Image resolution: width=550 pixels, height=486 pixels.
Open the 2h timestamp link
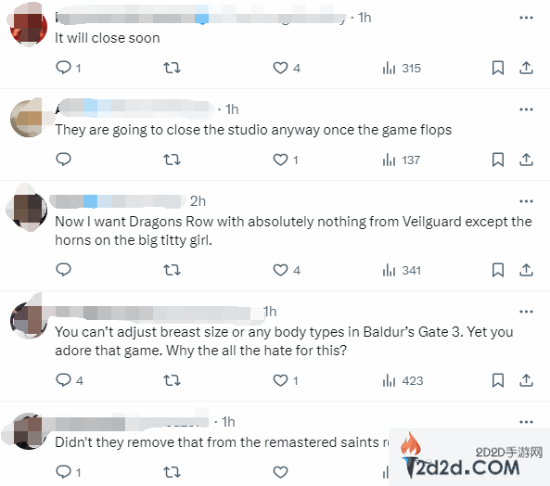pos(198,201)
